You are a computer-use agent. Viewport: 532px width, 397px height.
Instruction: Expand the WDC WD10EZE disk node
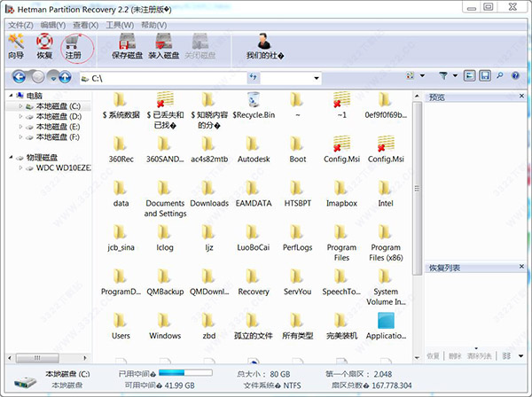20,167
